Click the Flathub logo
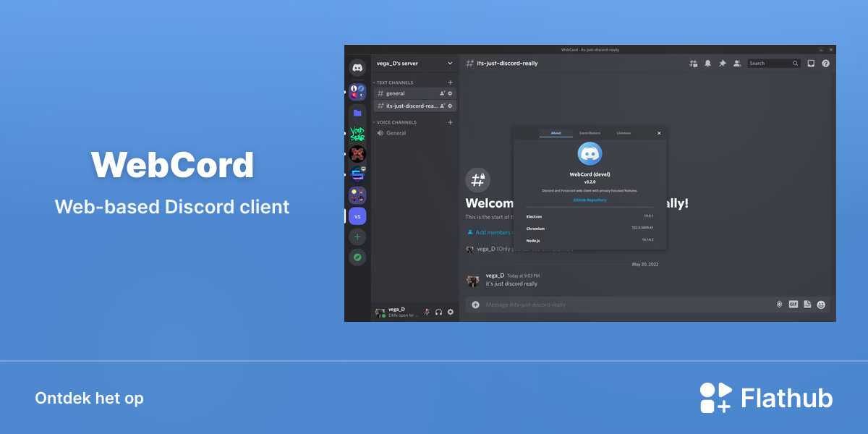The width and height of the screenshot is (868, 434). click(x=766, y=398)
